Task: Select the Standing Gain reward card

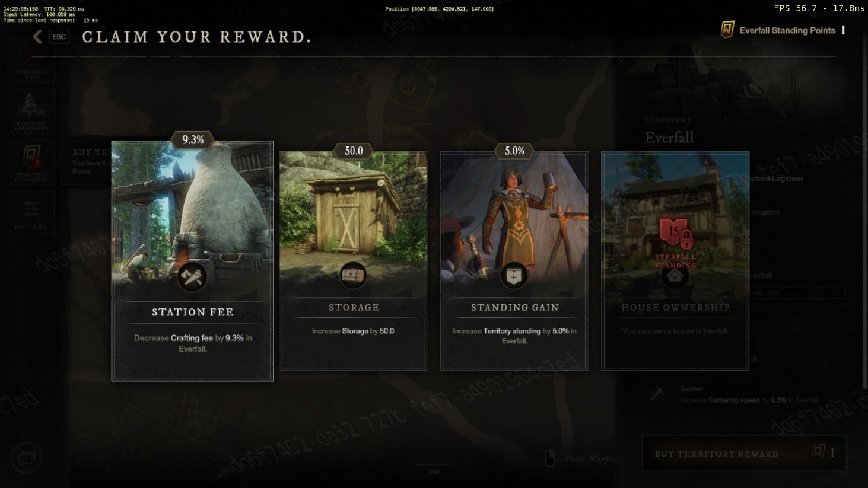Action: coord(514,260)
